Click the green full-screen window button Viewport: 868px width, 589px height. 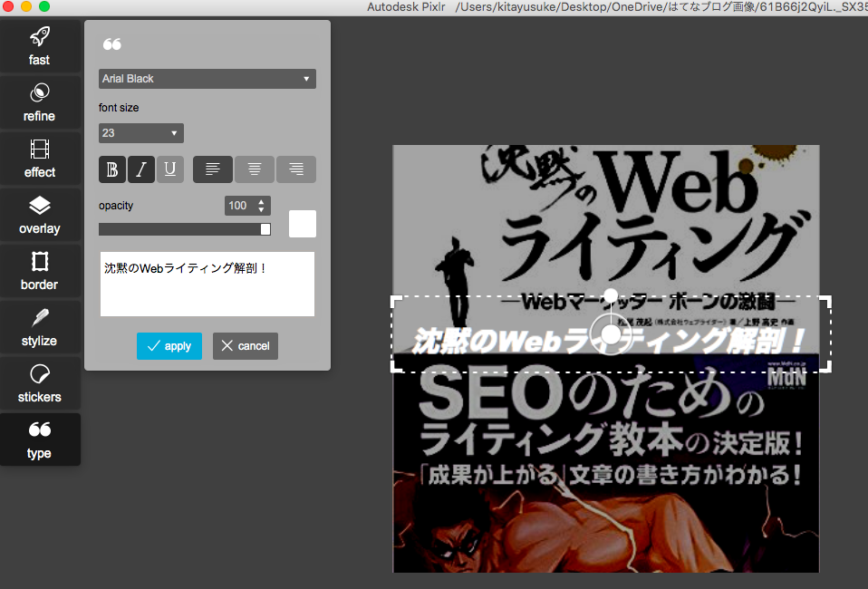(44, 6)
